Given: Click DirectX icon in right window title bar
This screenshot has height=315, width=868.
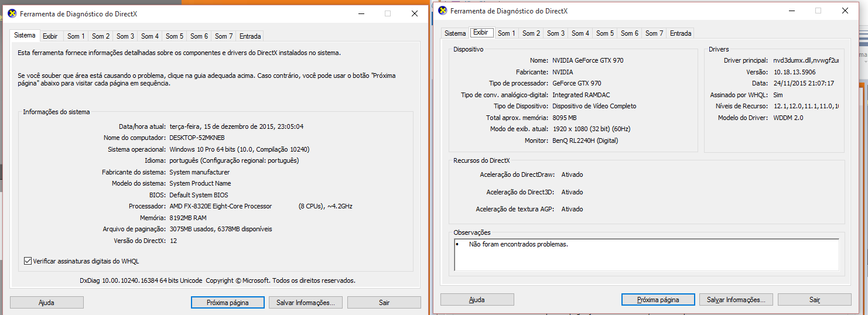Looking at the screenshot, I should point(442,11).
